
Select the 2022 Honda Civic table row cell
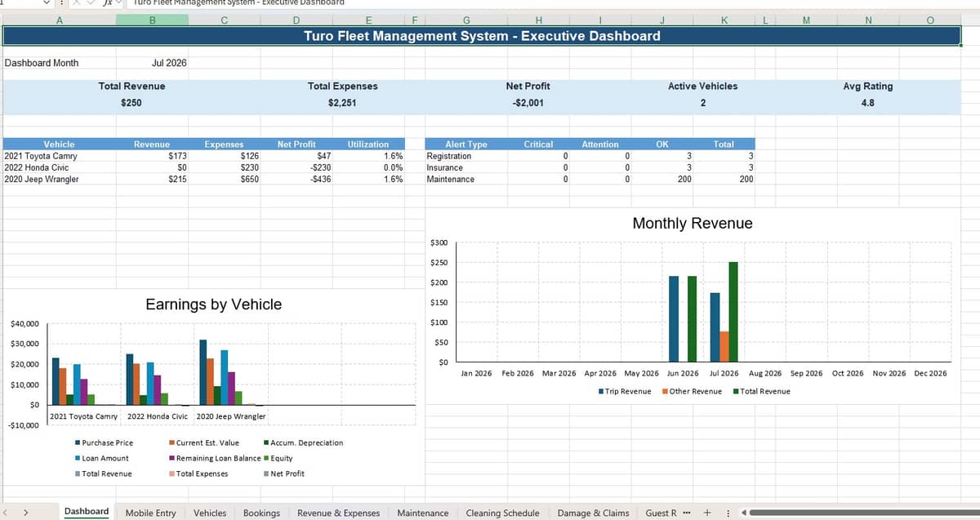pyautogui.click(x=60, y=167)
